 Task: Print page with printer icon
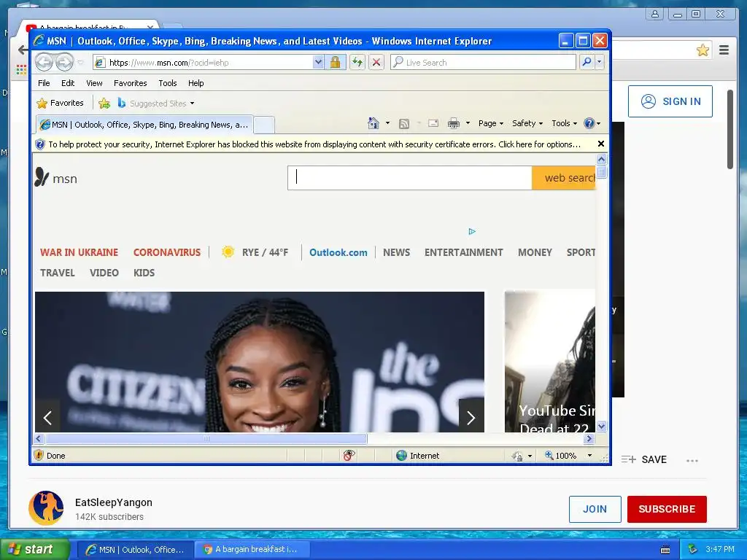coord(454,124)
